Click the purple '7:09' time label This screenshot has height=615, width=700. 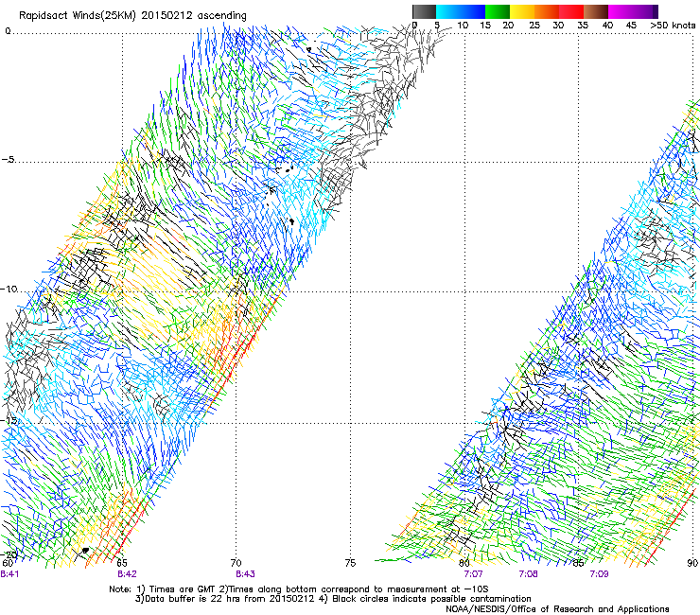pos(599,574)
